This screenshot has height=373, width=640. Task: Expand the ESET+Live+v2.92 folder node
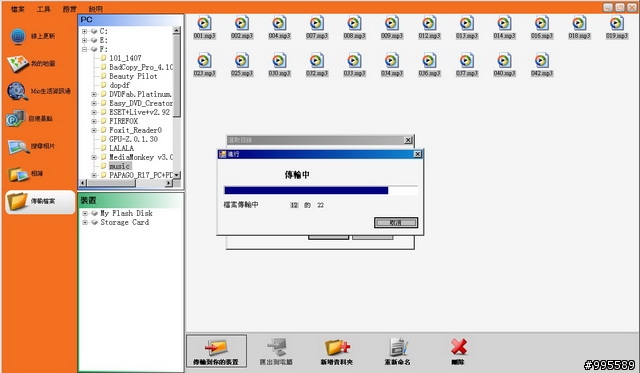pyautogui.click(x=94, y=112)
